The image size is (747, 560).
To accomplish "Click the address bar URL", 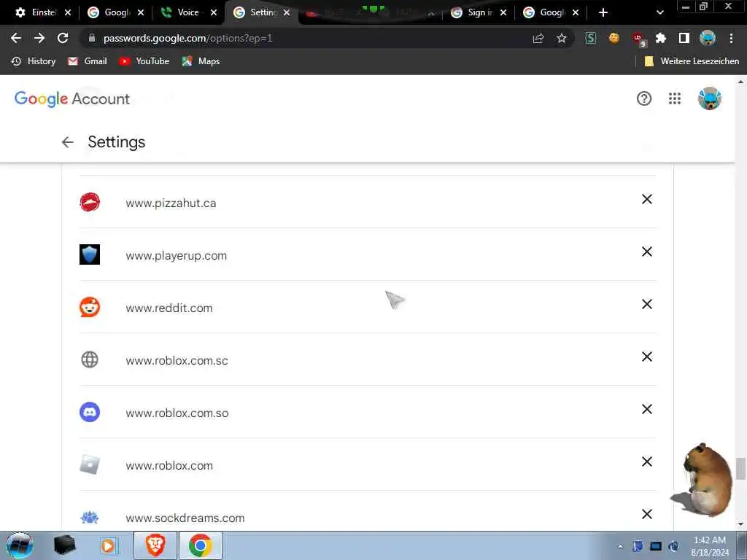I will coord(187,38).
